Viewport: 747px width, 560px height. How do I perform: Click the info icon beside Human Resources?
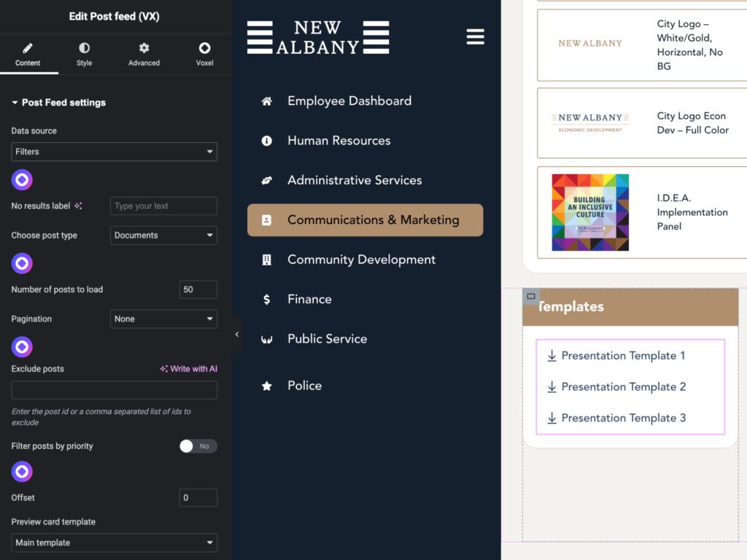267,141
